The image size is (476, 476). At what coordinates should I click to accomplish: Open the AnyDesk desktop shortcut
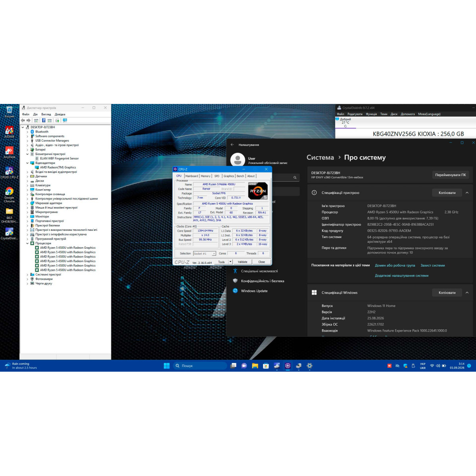point(10,152)
